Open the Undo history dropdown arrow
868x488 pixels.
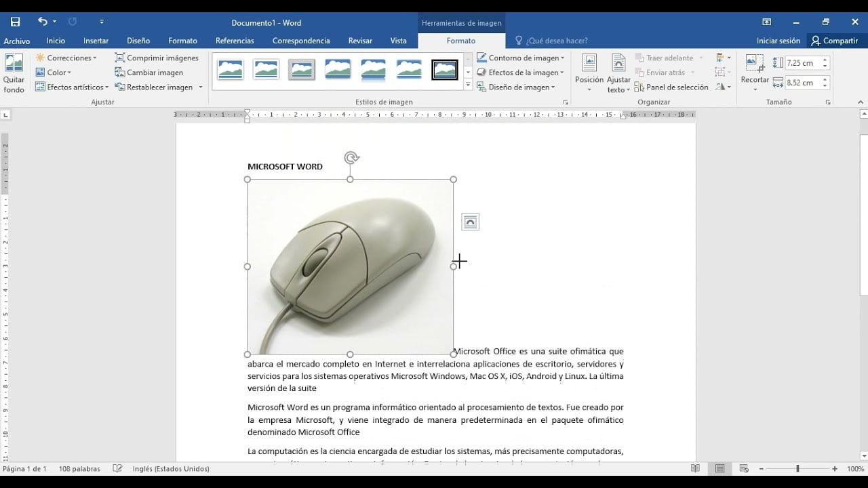(x=55, y=22)
